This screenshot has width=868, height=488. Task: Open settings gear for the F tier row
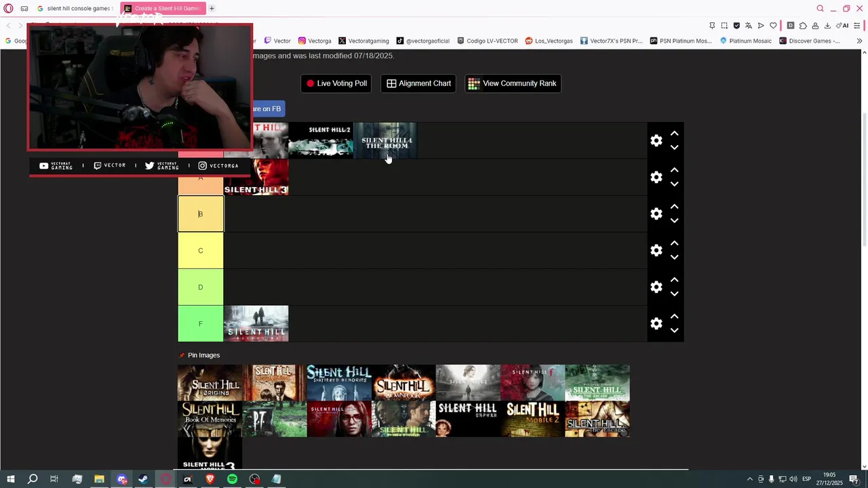[x=656, y=324]
